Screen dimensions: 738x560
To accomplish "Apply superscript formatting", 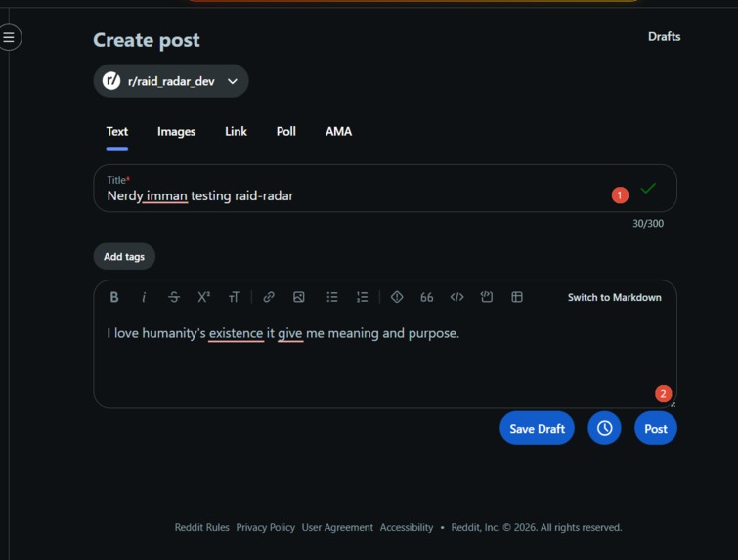I will tap(203, 297).
